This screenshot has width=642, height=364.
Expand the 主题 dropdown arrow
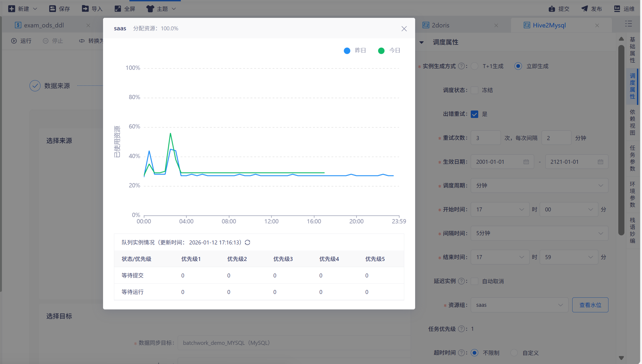coord(174,9)
